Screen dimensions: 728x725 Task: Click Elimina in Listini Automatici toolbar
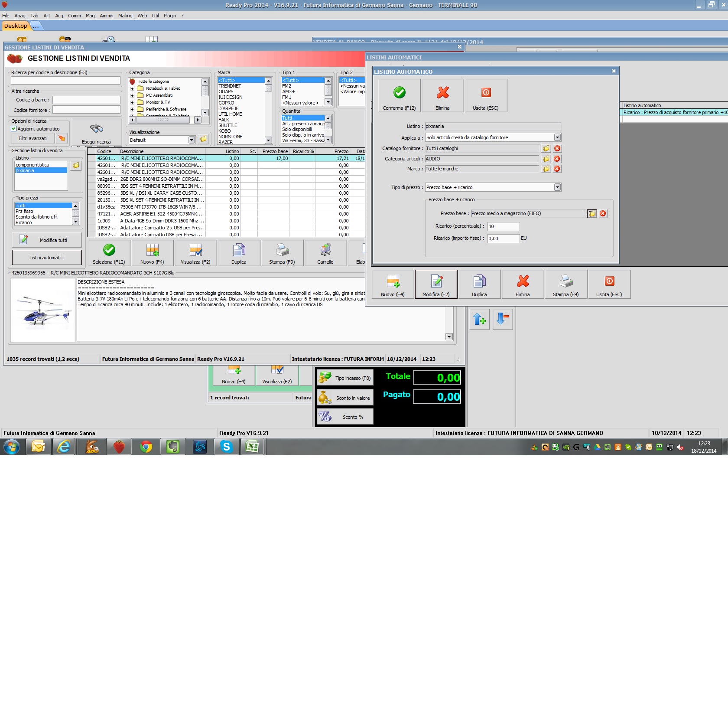pos(523,284)
